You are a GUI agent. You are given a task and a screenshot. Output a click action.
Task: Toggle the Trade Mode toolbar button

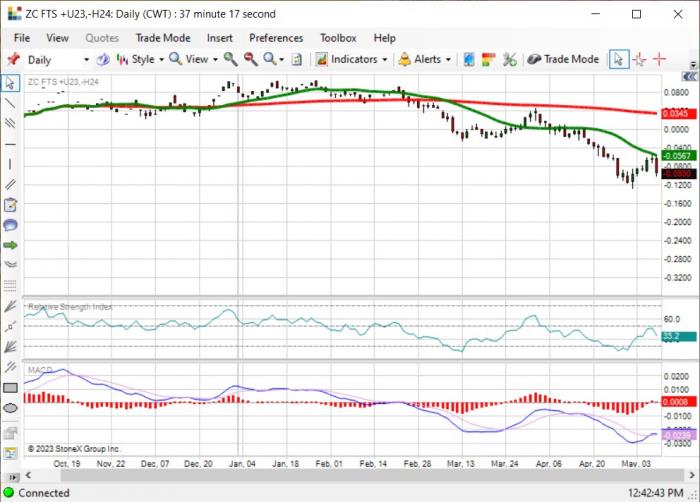tap(563, 59)
